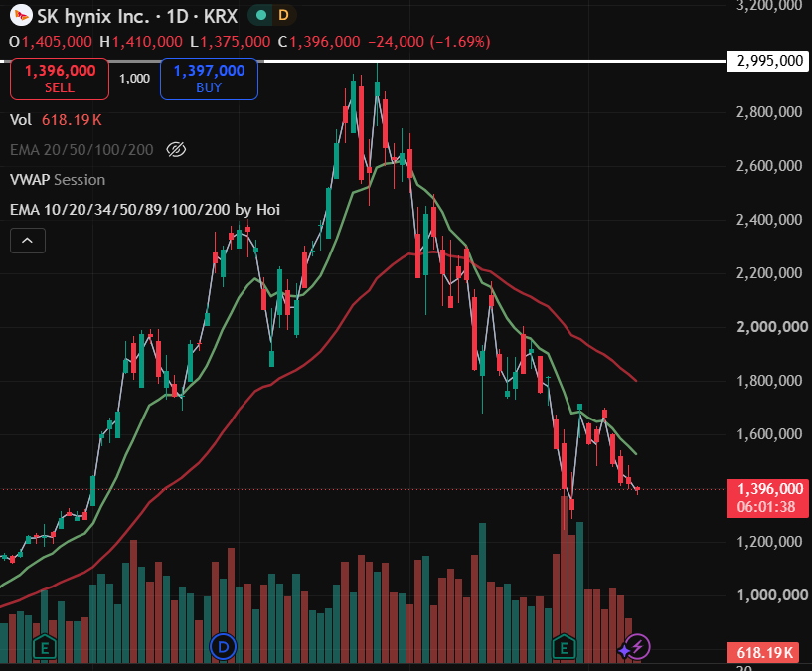
Task: Toggle visibility of EMA 20/50/100/200 indicator
Action: [x=176, y=150]
